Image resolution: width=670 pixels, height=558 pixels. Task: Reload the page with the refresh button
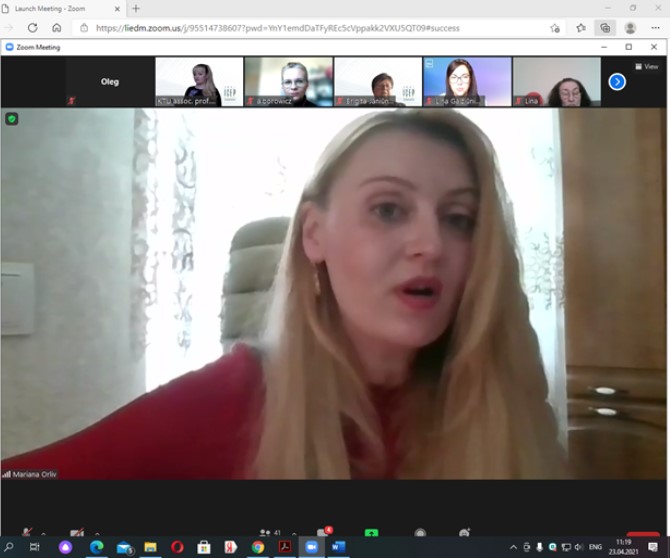coord(33,28)
